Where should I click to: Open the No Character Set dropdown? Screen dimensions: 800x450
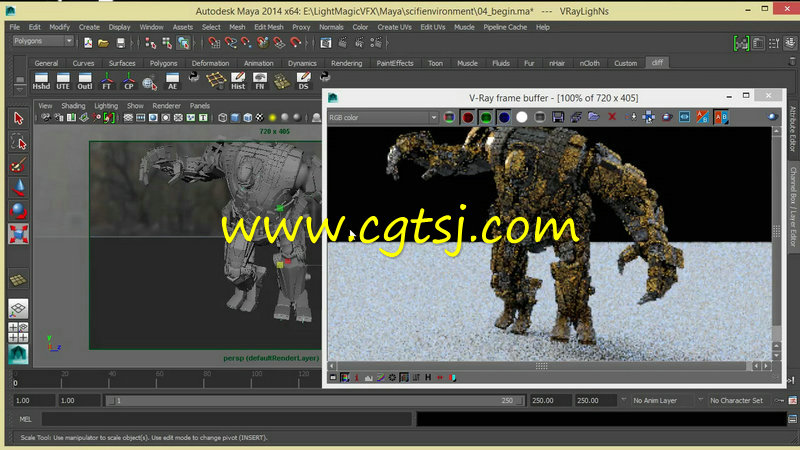pyautogui.click(x=736, y=401)
